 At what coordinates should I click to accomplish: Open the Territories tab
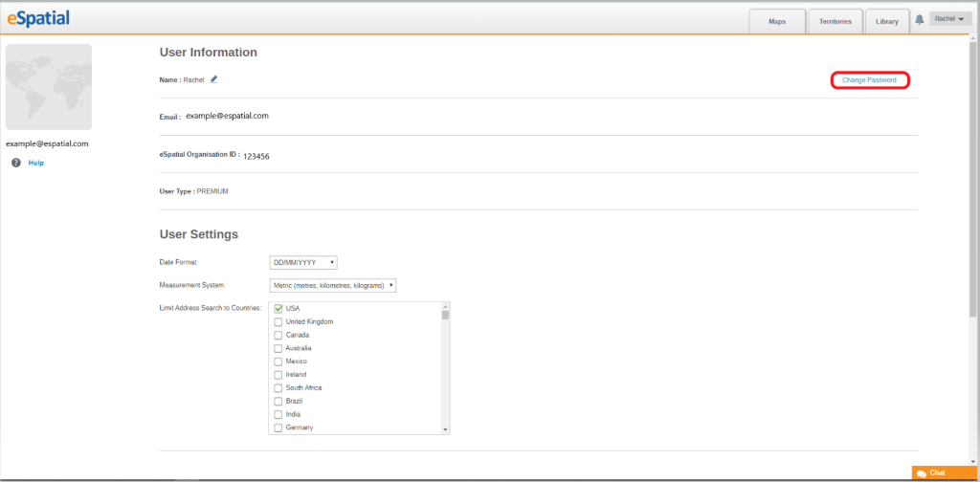coord(835,21)
